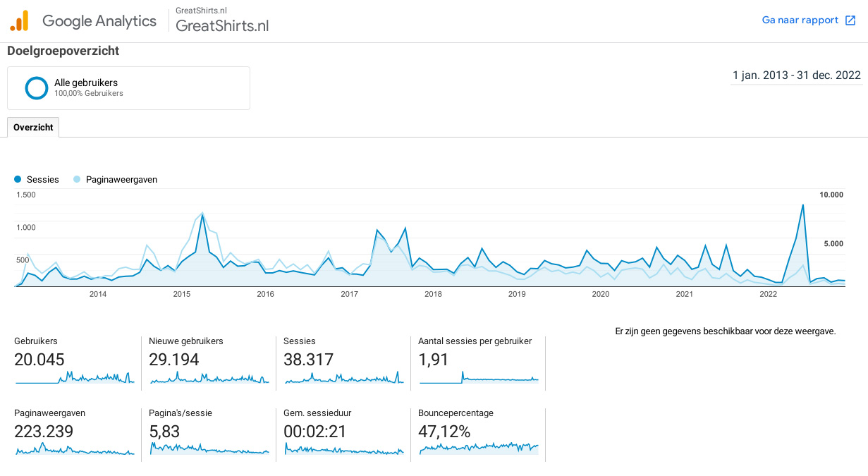Click the Aantal sessies per gebruiker sparkline
This screenshot has height=476, width=868.
pyautogui.click(x=479, y=377)
